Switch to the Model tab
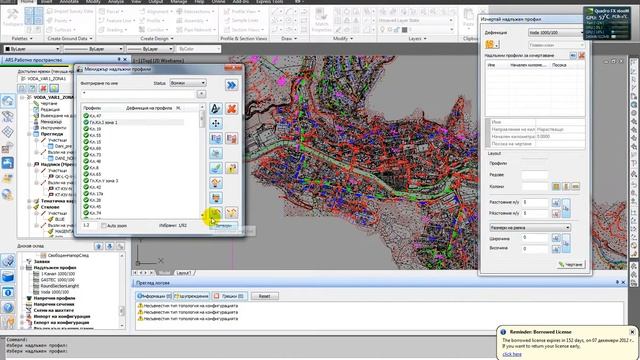The width and height of the screenshot is (640, 360). (x=164, y=273)
